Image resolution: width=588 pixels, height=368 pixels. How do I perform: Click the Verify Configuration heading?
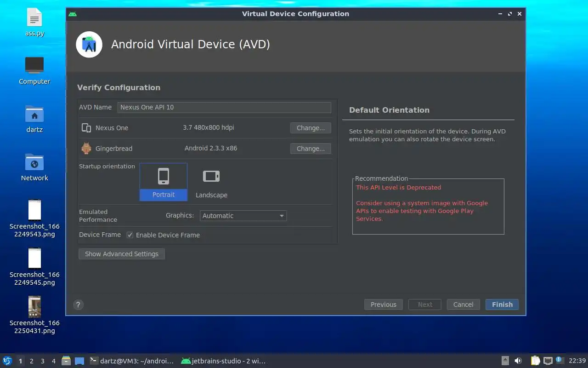pos(119,87)
